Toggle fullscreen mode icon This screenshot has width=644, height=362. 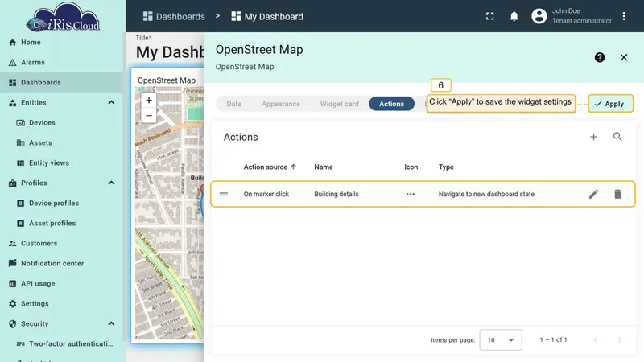click(x=490, y=16)
